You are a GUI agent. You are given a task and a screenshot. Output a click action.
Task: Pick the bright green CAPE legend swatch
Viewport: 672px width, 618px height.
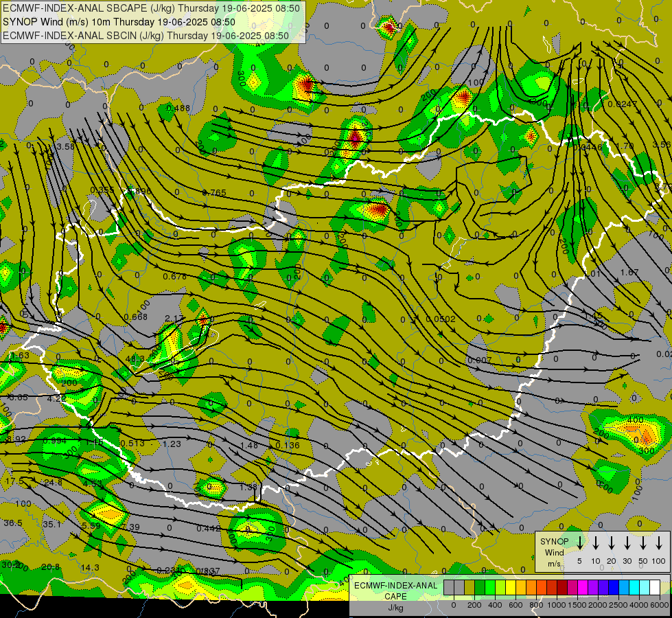pos(490,588)
